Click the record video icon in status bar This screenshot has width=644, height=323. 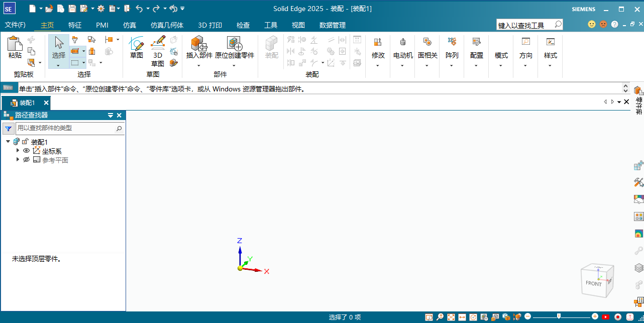[618, 317]
